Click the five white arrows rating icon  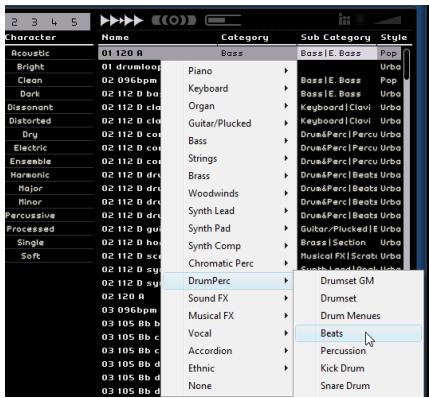coord(121,20)
